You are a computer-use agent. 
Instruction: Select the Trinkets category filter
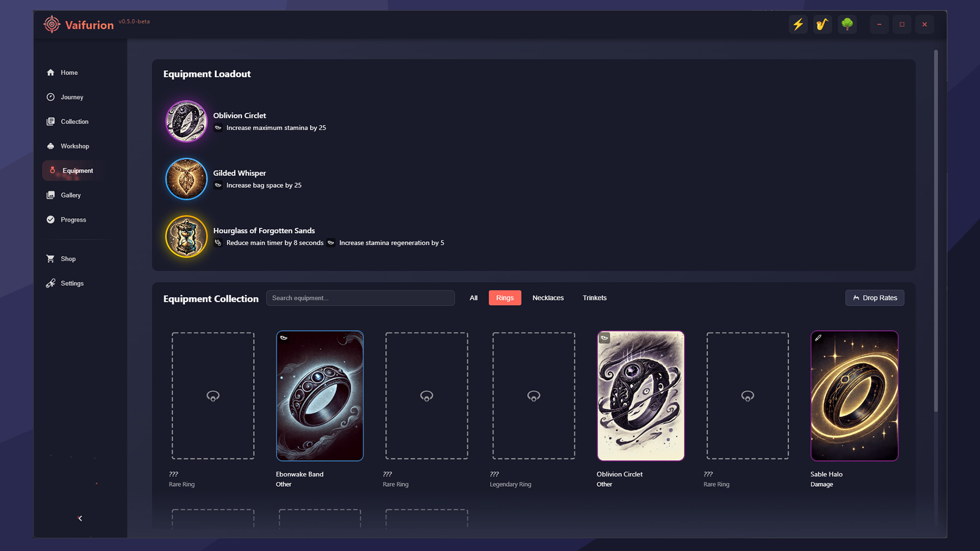click(x=594, y=297)
